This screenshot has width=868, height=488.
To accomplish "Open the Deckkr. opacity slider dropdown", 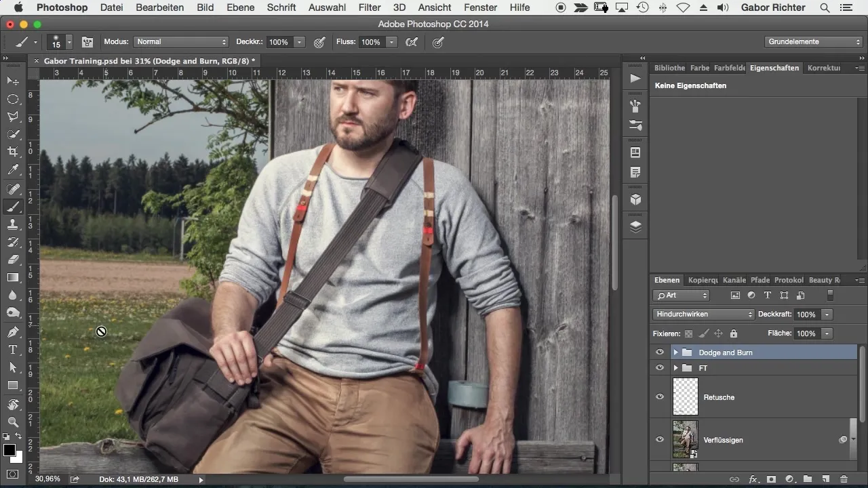I will pyautogui.click(x=300, y=42).
